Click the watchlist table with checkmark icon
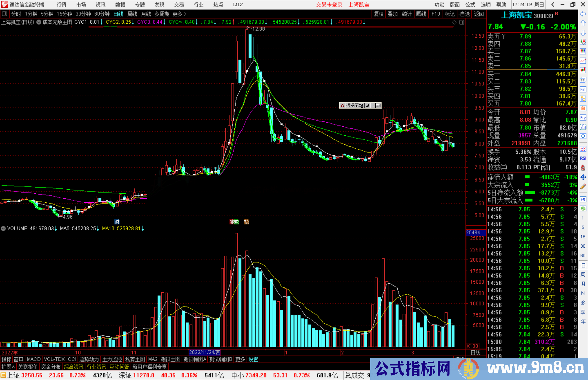Viewport: 588px width, 380px height. [x=583, y=42]
